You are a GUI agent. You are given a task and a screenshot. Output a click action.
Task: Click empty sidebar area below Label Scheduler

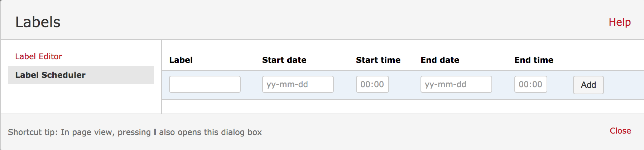click(81, 99)
